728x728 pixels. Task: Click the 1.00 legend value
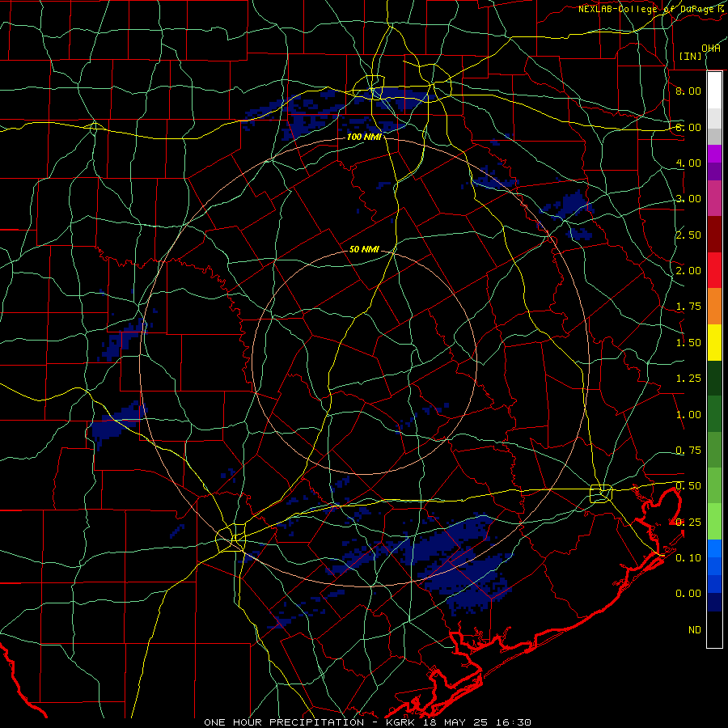point(688,415)
